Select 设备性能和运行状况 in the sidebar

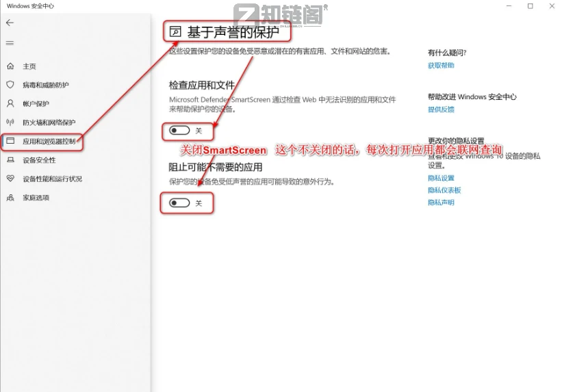[52, 179]
